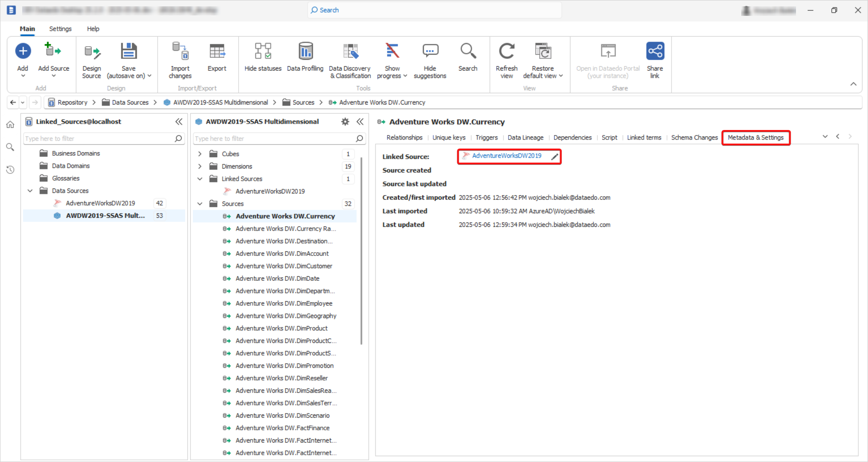Select Glossaries in repository tree
The image size is (868, 462).
[x=66, y=178]
